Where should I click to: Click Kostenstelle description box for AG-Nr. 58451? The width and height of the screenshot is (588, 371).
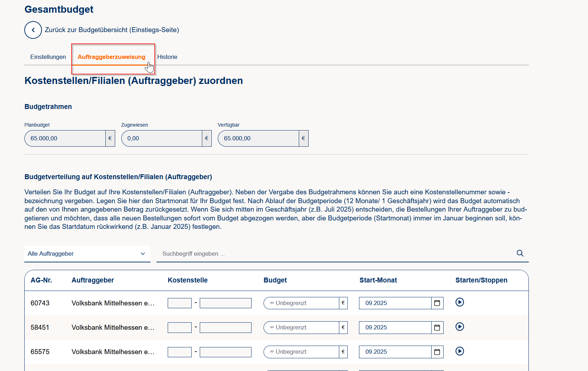click(225, 327)
